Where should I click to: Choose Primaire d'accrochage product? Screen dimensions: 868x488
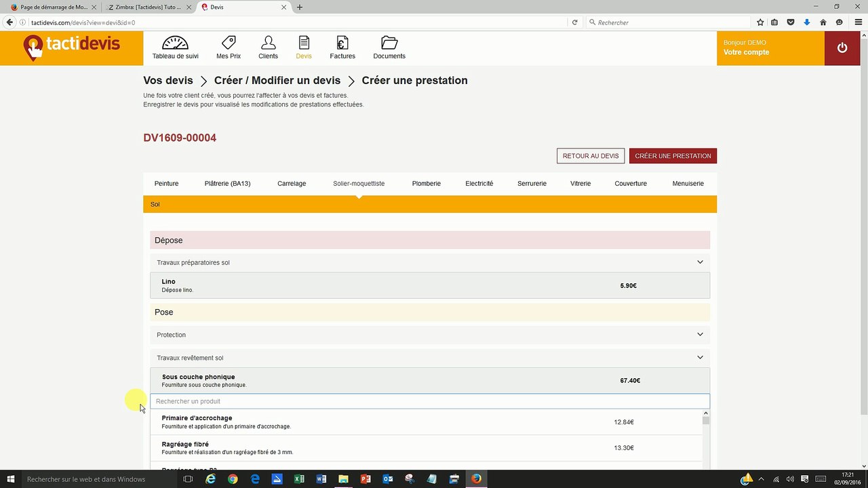click(x=426, y=422)
